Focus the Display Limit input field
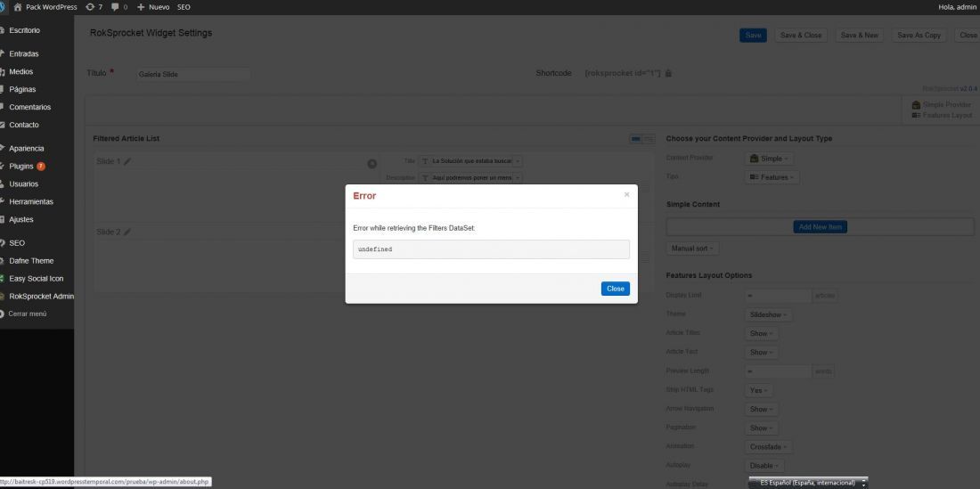 pos(778,296)
